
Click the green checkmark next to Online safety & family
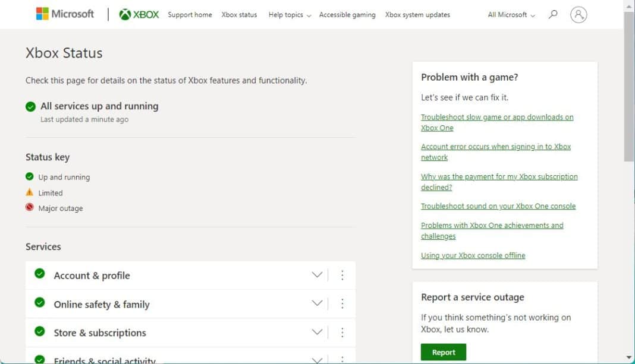point(39,303)
